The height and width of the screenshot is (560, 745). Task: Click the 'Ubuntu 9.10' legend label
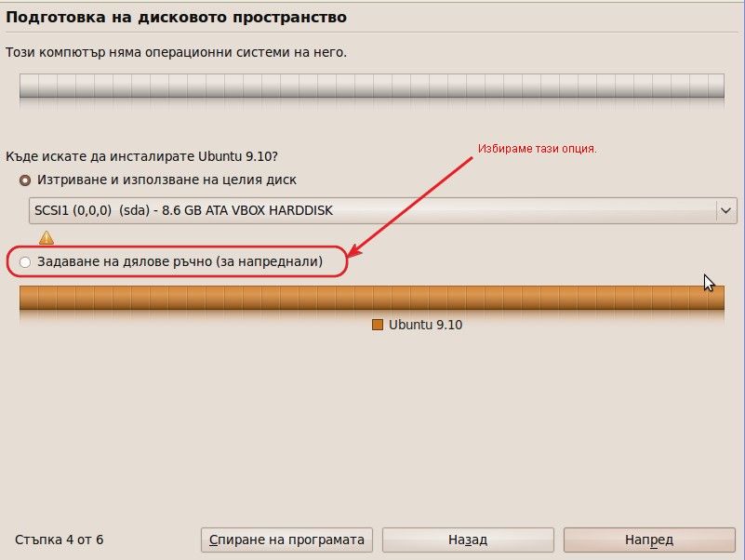(425, 325)
